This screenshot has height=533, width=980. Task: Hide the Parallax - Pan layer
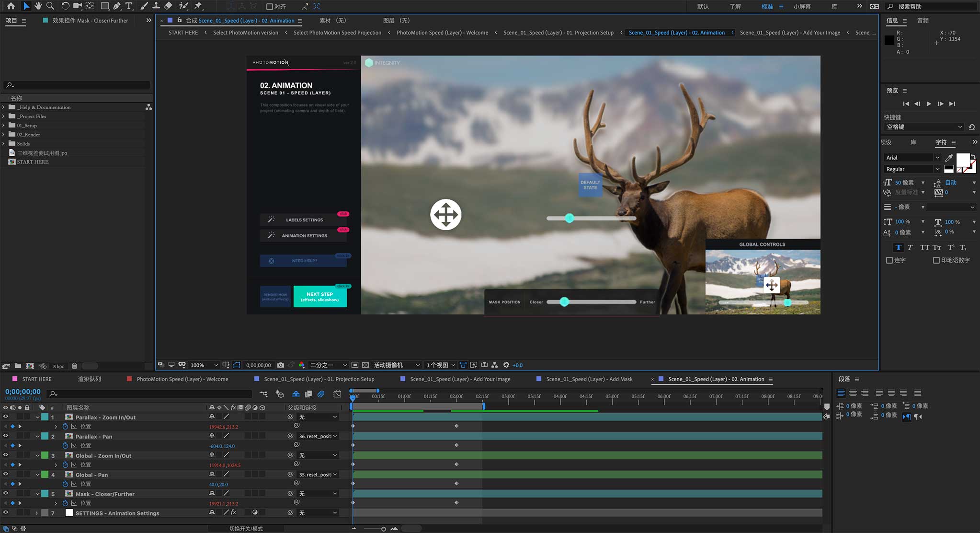tap(6, 436)
